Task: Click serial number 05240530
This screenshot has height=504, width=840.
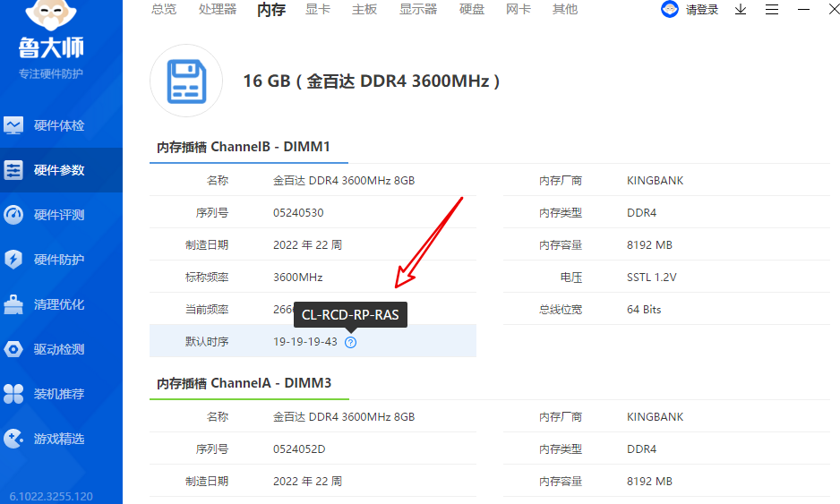Action: click(298, 213)
